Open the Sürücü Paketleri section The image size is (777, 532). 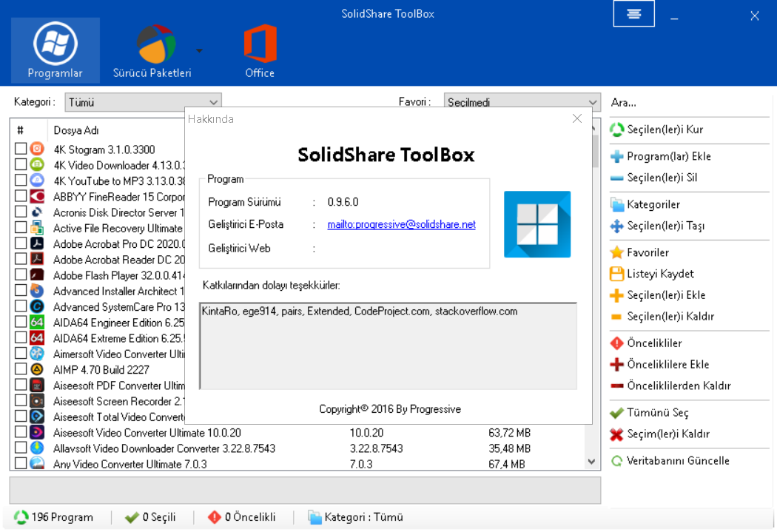pos(152,50)
